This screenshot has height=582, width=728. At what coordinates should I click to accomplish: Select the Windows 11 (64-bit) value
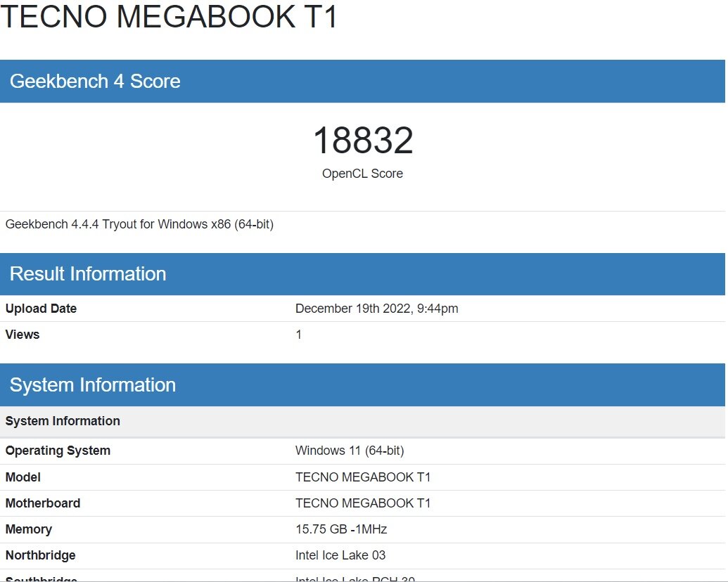(x=350, y=451)
